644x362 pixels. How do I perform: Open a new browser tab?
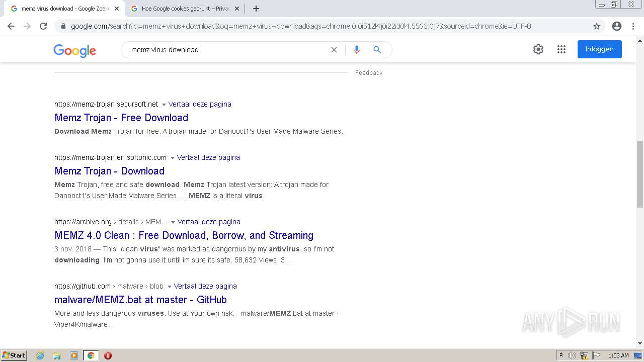256,9
